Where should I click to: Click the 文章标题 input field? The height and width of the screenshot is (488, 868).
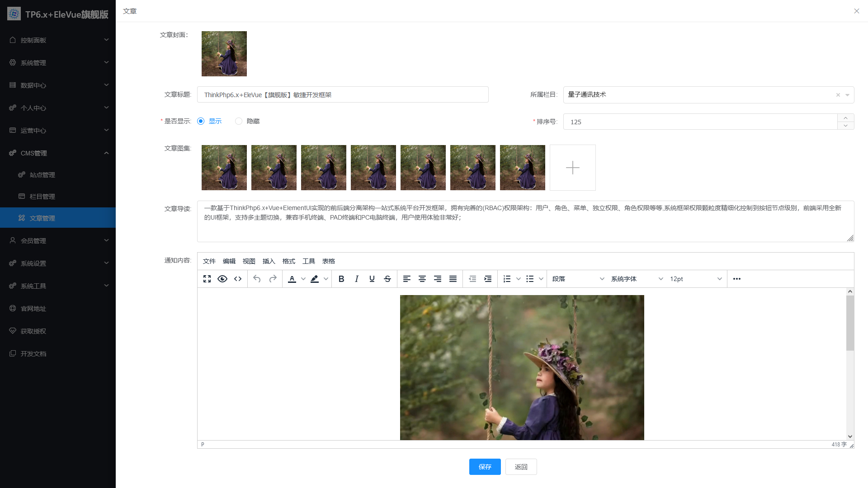pyautogui.click(x=343, y=94)
